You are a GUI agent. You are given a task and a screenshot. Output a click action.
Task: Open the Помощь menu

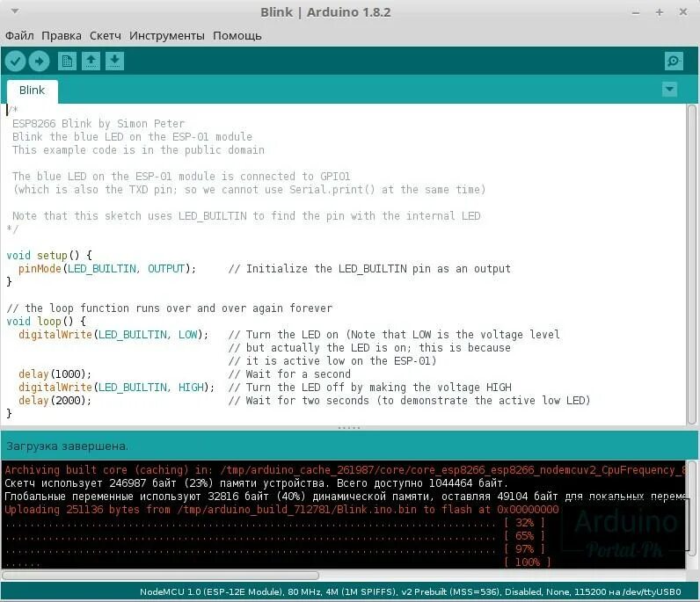pos(237,35)
